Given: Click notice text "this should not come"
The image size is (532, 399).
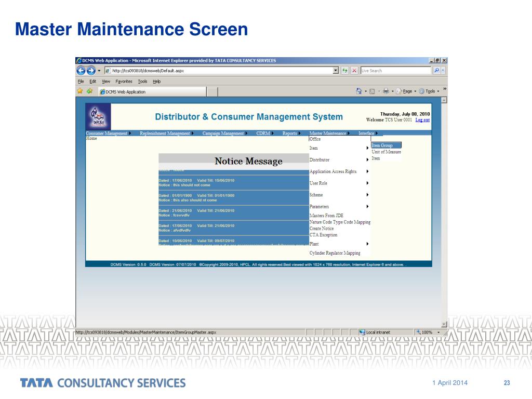Looking at the screenshot, I should (192, 185).
